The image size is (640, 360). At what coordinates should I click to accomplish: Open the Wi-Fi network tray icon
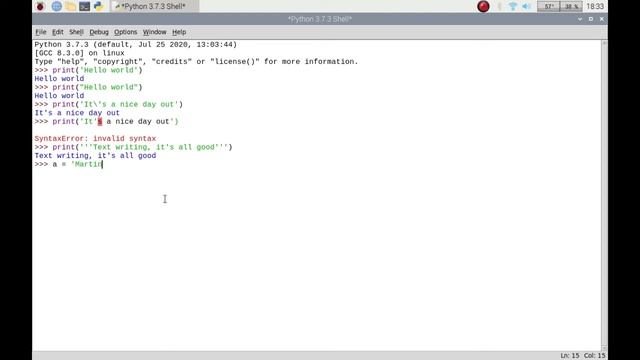pos(513,6)
